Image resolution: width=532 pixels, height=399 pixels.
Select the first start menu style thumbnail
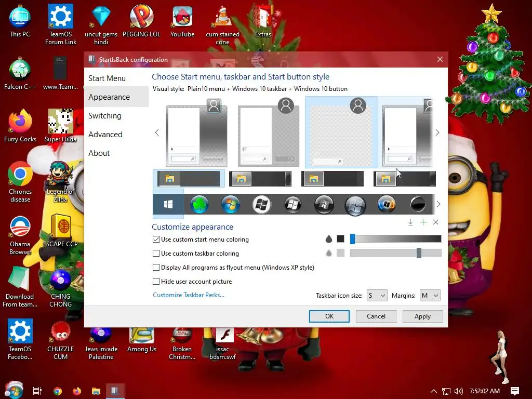pyautogui.click(x=196, y=133)
